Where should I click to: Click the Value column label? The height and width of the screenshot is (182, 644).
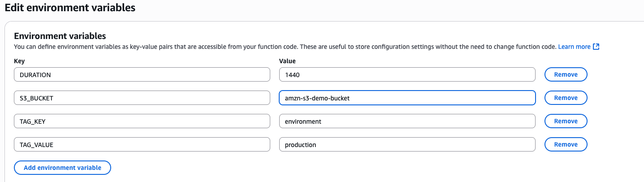point(287,61)
